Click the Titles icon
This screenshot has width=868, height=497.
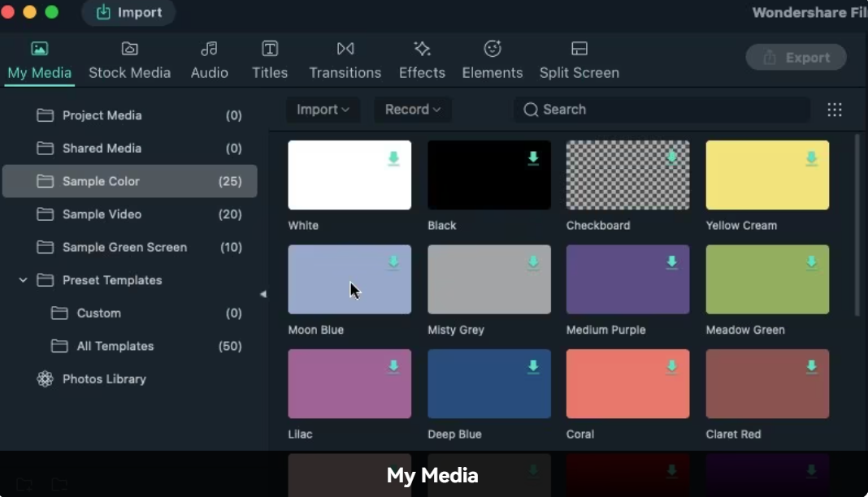click(x=270, y=49)
